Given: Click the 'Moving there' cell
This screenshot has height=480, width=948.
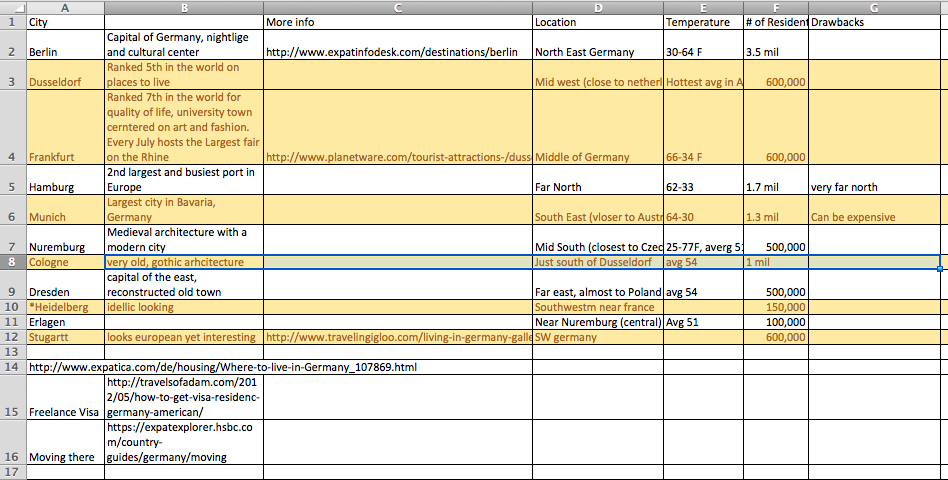Looking at the screenshot, I should (x=65, y=442).
